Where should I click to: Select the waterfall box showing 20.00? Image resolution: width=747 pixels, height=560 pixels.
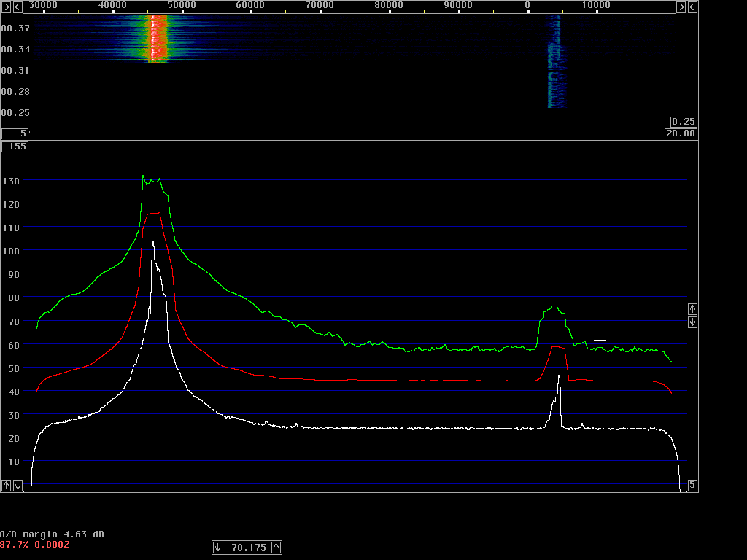tap(681, 133)
